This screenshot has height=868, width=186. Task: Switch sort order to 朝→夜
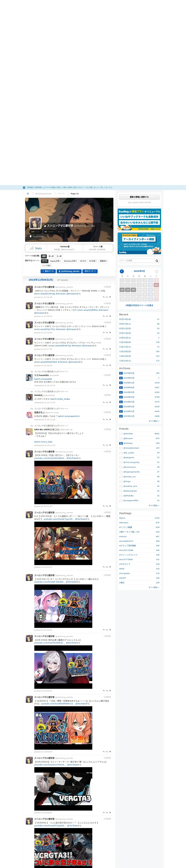[51, 256]
